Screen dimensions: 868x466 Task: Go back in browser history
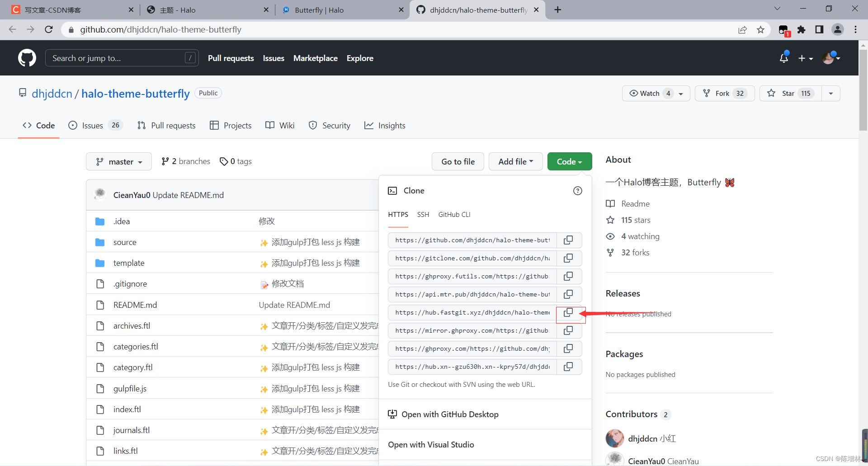pyautogui.click(x=13, y=29)
